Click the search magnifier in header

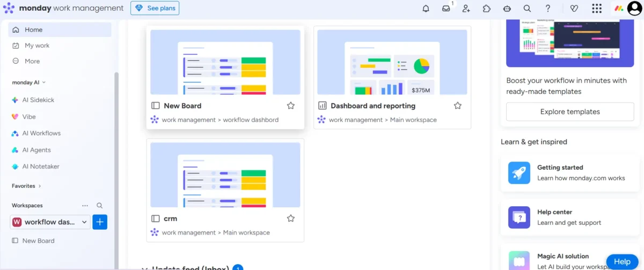[528, 9]
